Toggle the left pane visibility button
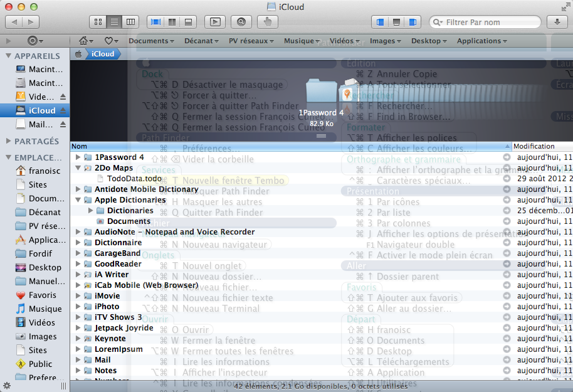Image resolution: width=573 pixels, height=392 pixels. (x=380, y=23)
